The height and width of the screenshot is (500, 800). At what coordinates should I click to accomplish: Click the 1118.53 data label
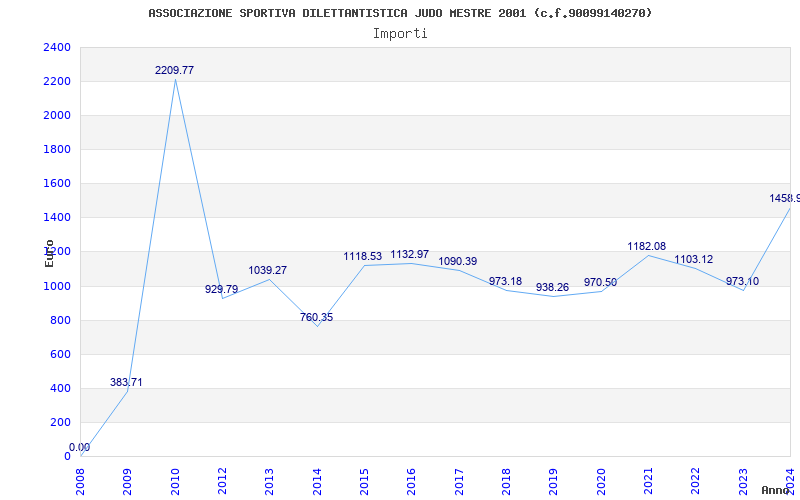(363, 256)
